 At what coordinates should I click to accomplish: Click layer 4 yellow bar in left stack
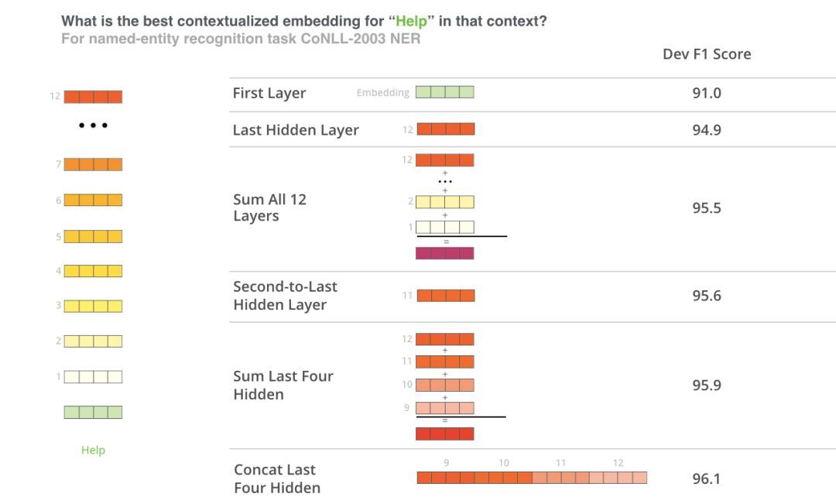(x=94, y=271)
